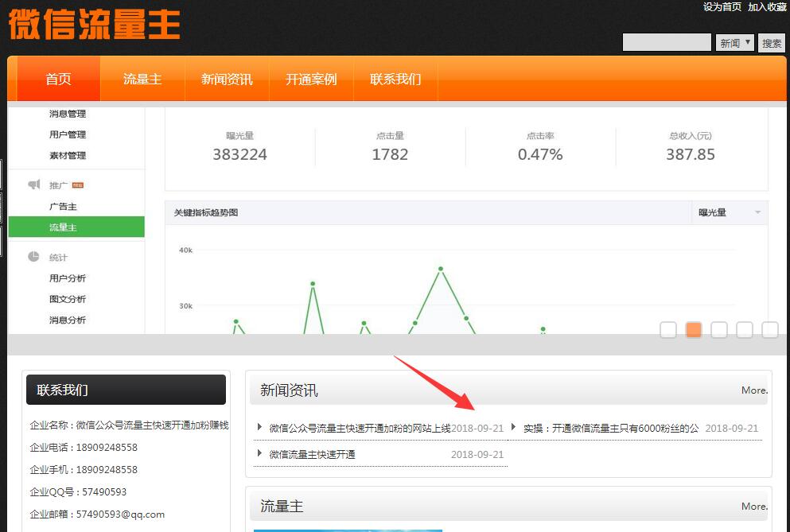Click the megaphone icon beside 推广
The image size is (790, 532).
pyautogui.click(x=33, y=184)
